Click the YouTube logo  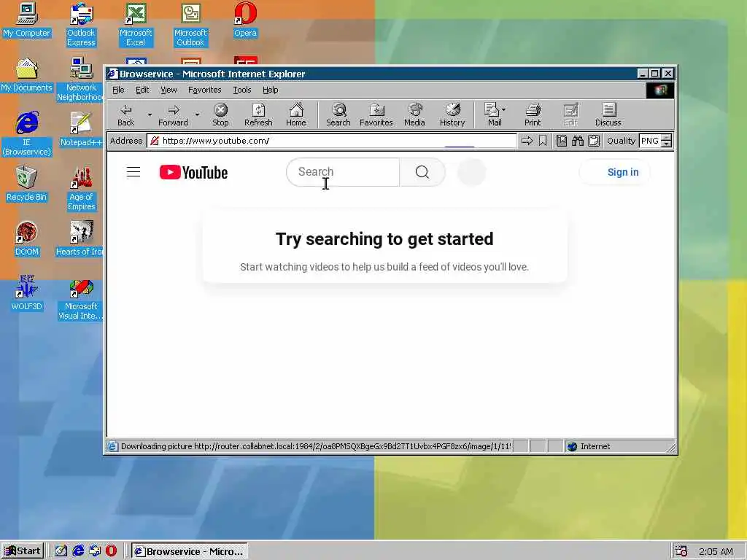[193, 172]
